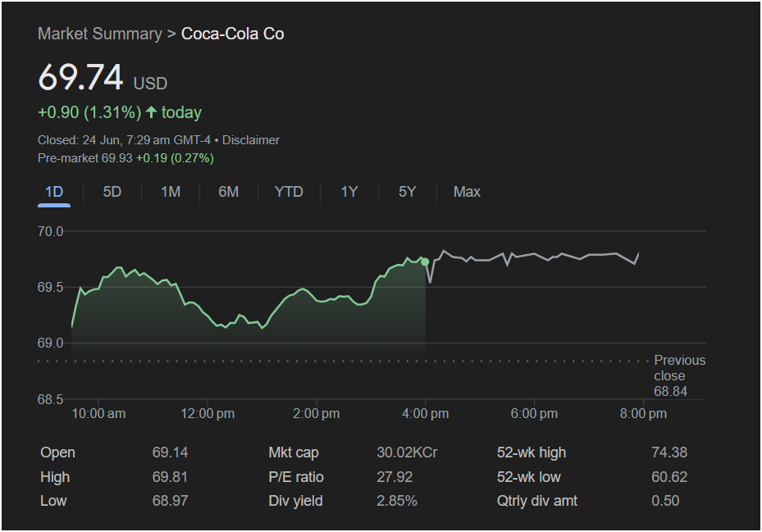
Task: Open the Disclaimer link
Action: click(x=251, y=140)
